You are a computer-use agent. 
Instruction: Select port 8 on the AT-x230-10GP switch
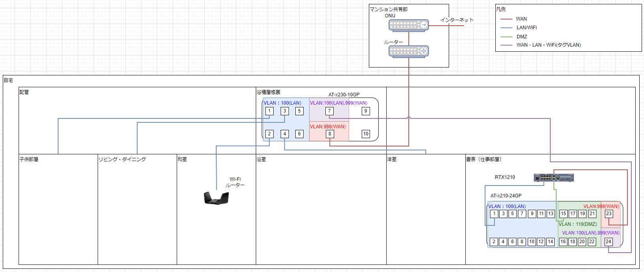pyautogui.click(x=330, y=134)
